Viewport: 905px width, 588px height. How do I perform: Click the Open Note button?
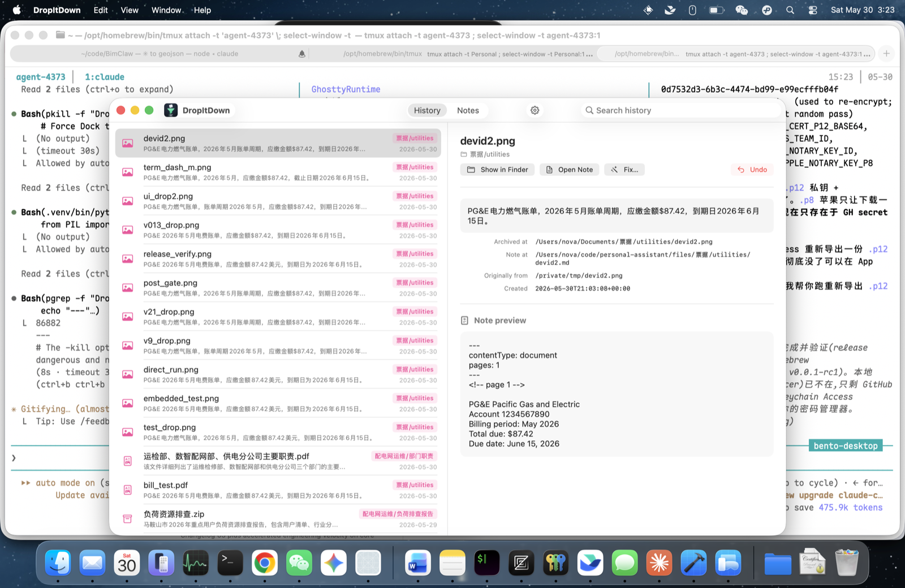[x=570, y=170]
